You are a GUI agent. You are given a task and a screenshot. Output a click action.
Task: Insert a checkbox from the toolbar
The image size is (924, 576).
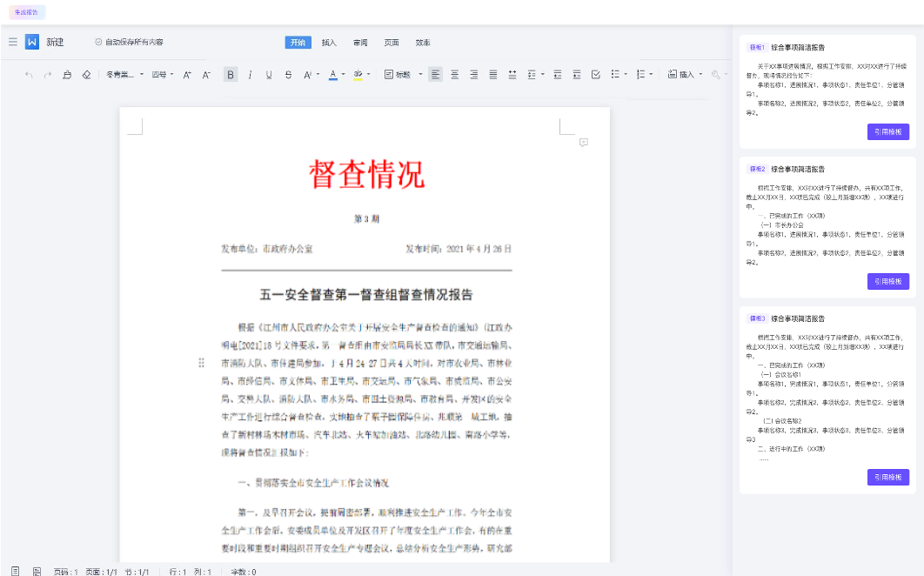tap(595, 75)
